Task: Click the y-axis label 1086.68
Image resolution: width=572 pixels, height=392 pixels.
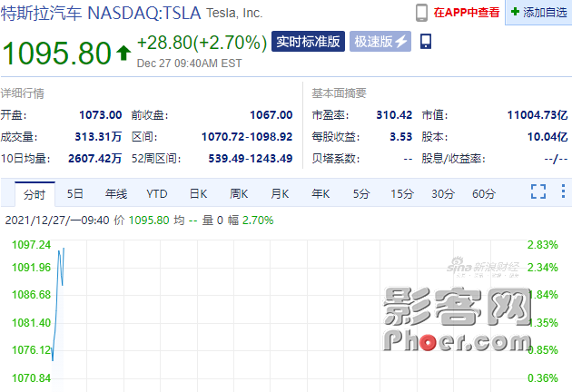Action: [31, 295]
